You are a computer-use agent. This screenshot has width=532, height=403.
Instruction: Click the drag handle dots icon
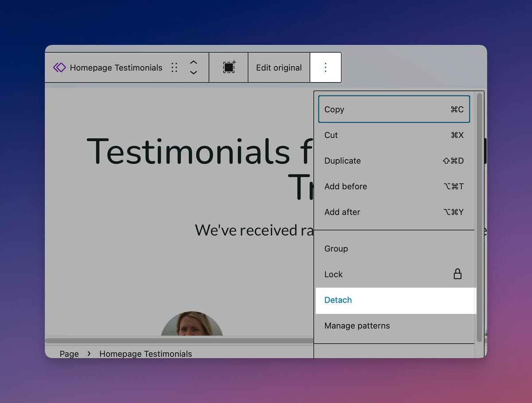174,67
